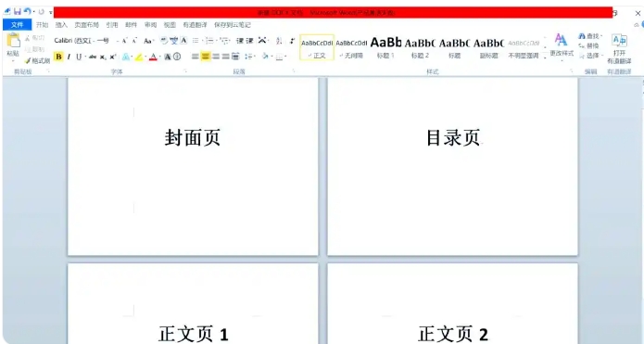This screenshot has height=344, width=644.
Task: Expand the underline style dropdown arrow
Action: (x=85, y=57)
